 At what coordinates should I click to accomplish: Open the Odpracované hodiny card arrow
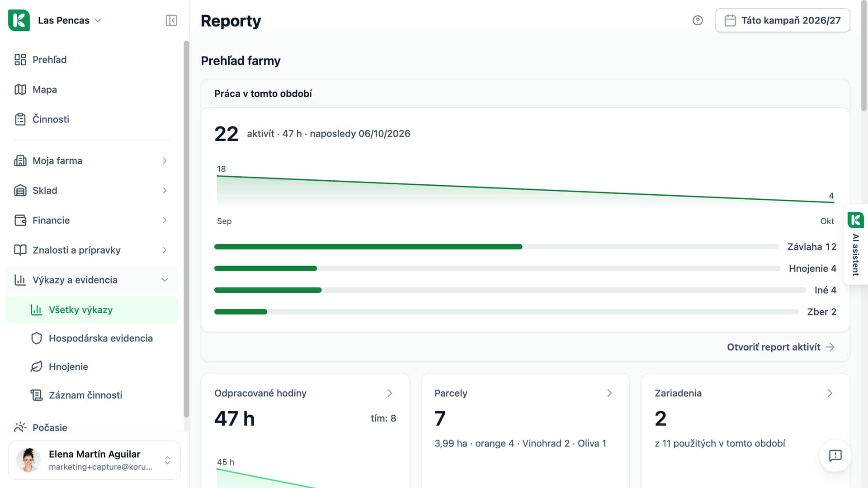pos(390,393)
